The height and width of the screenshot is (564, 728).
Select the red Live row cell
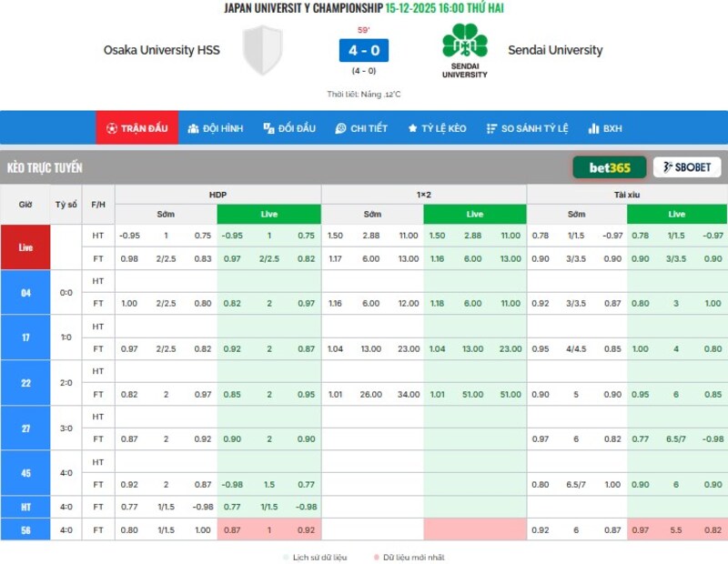point(25,247)
